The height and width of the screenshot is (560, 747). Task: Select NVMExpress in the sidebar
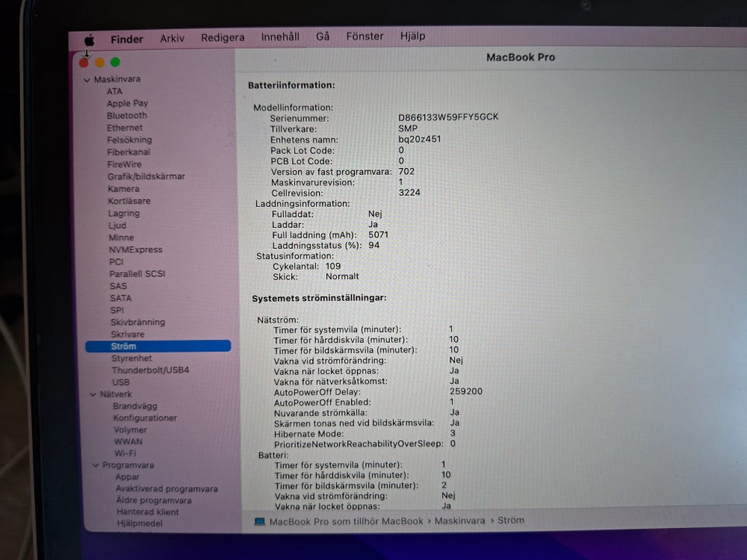[x=135, y=250]
